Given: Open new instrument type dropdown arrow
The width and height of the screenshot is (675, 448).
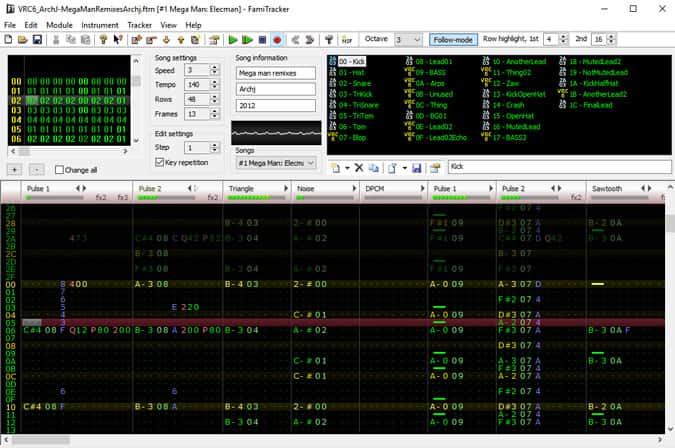Looking at the screenshot, I should coord(347,168).
